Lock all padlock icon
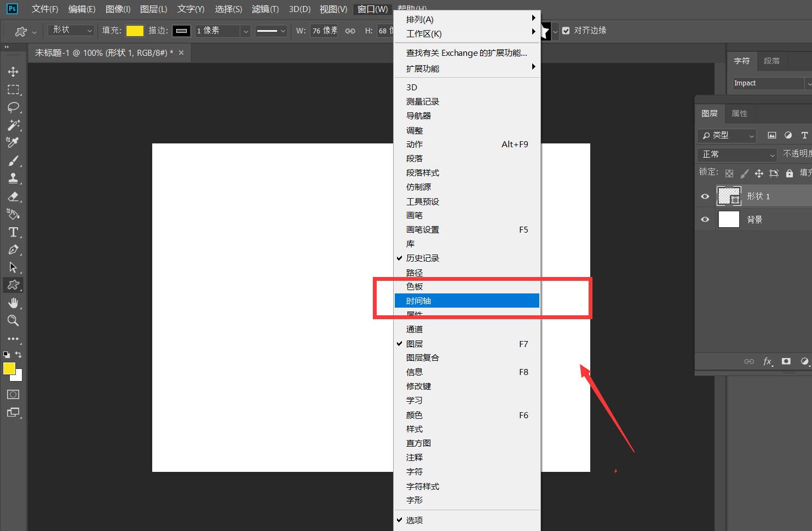 tap(789, 174)
